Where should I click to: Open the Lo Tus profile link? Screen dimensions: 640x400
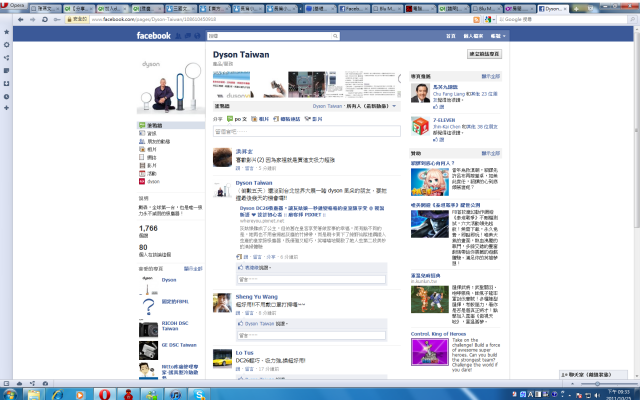point(244,353)
